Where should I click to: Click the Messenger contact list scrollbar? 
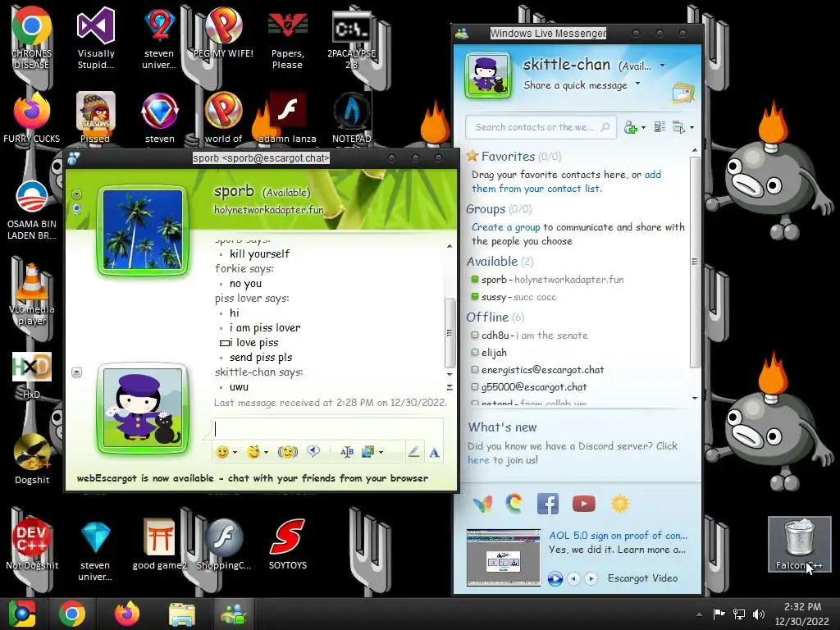pyautogui.click(x=695, y=262)
